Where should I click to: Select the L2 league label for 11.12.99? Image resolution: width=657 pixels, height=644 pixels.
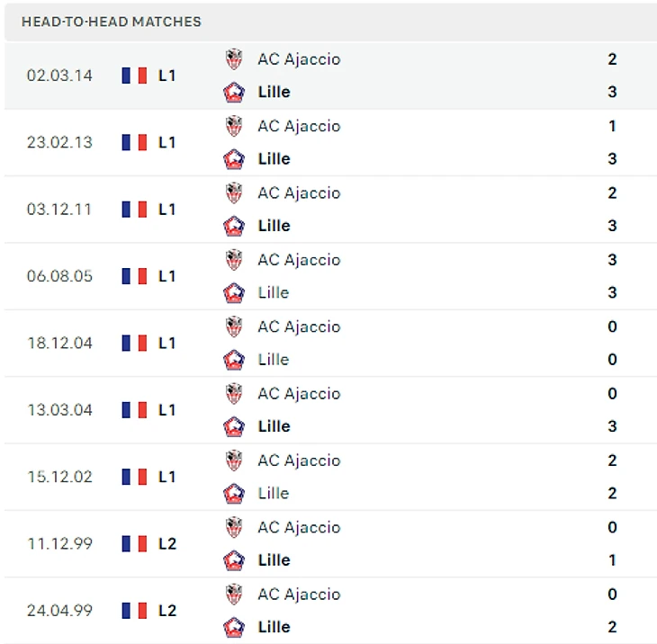tap(167, 543)
